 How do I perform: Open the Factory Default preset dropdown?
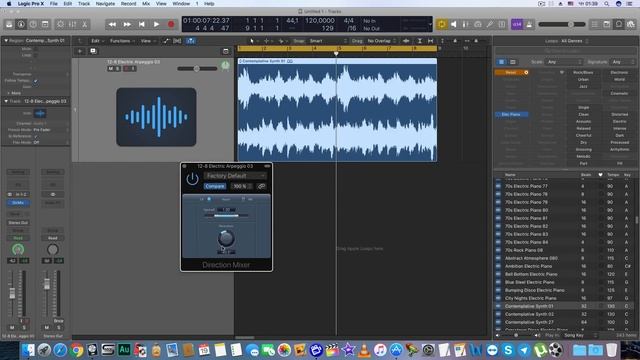click(x=236, y=176)
